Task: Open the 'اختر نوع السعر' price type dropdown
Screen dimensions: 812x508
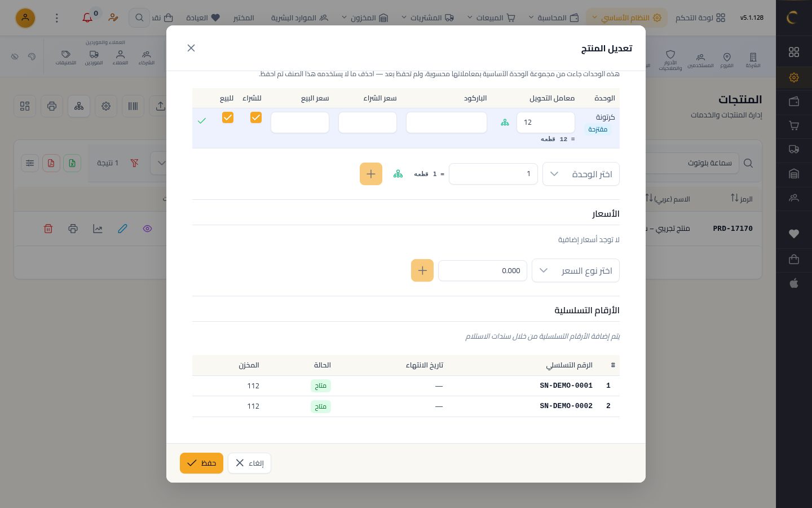Action: (x=576, y=270)
